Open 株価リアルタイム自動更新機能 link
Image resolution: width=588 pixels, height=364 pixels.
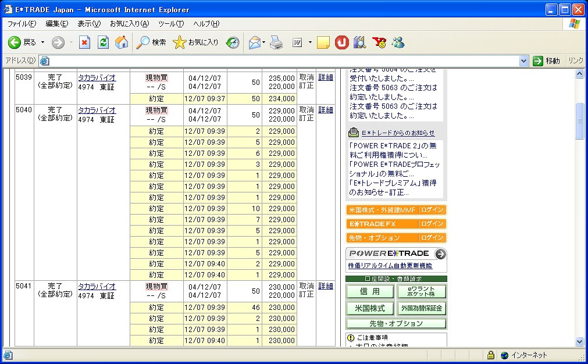390,265
